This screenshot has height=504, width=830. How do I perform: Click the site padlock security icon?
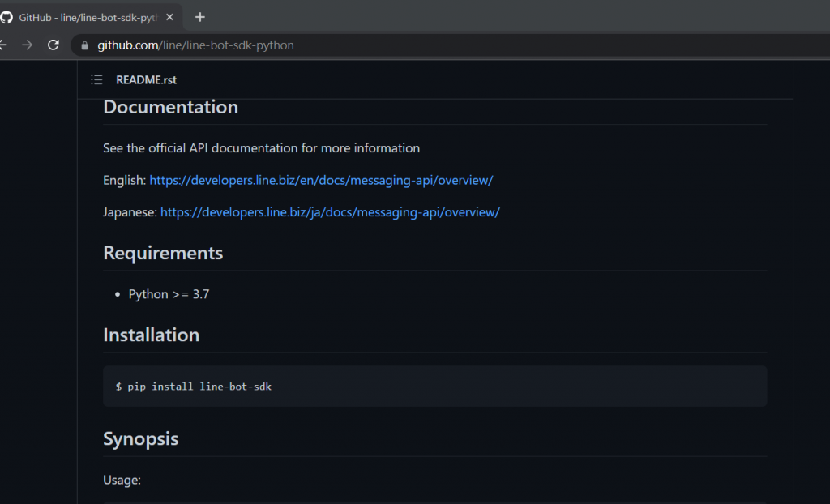84,45
